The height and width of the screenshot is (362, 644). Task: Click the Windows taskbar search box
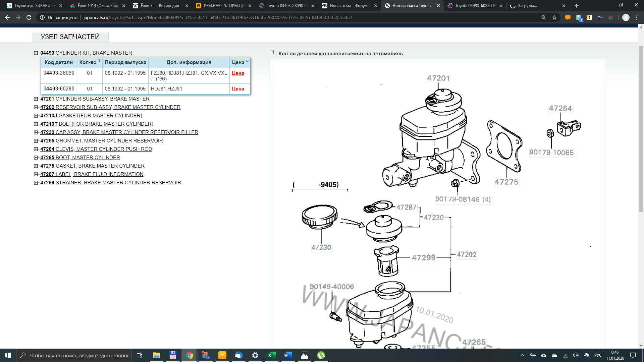pyautogui.click(x=74, y=355)
